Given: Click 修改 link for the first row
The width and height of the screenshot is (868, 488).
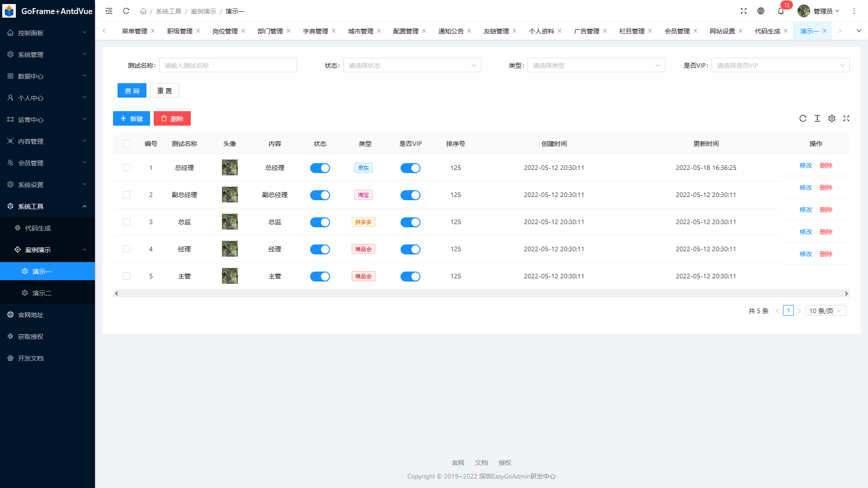Looking at the screenshot, I should (806, 165).
